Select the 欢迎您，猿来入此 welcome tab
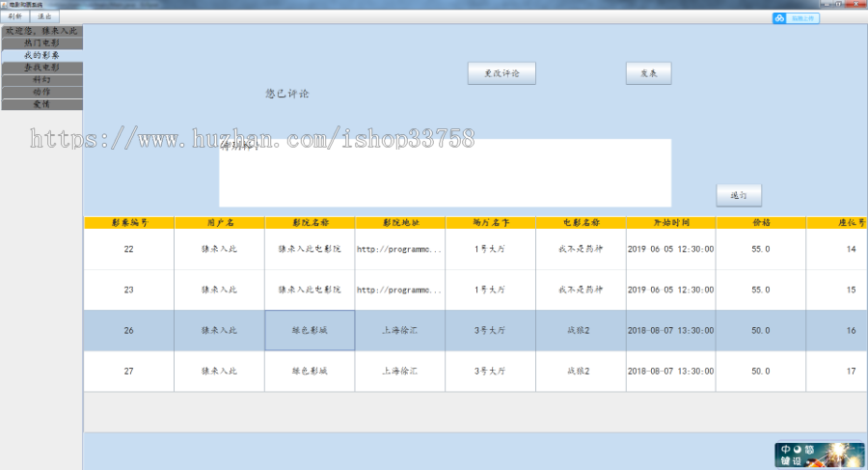Viewport: 868px width, 470px height. tap(42, 31)
